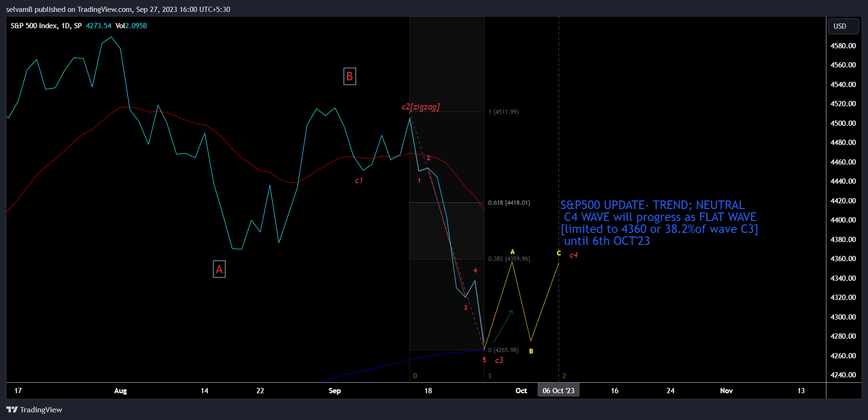Click the Nov label on time axis
The height and width of the screenshot is (420, 868).
[x=726, y=391]
